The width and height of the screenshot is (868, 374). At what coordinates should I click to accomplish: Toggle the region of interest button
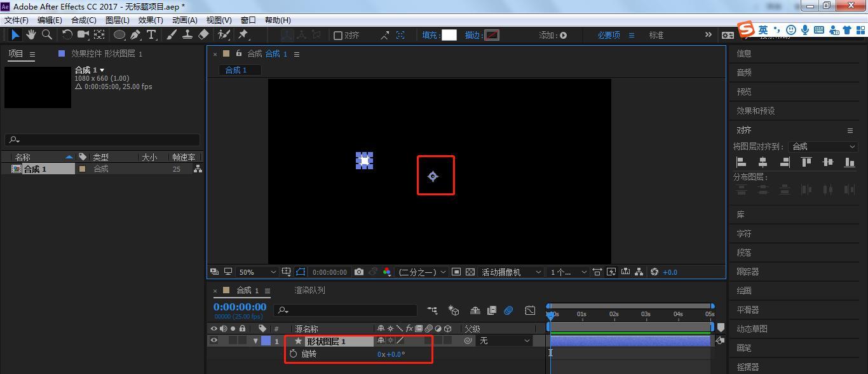click(456, 272)
